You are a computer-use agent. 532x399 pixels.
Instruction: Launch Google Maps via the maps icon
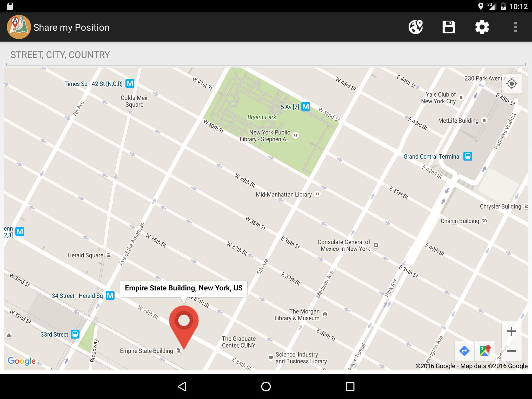[485, 351]
